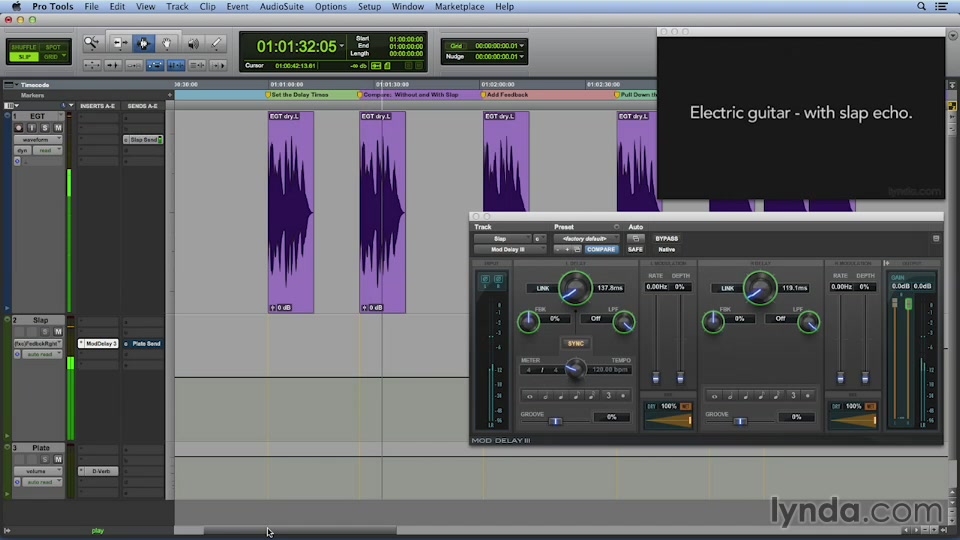Open the Spotlight search icon
This screenshot has width=960, height=540.
[921, 6]
